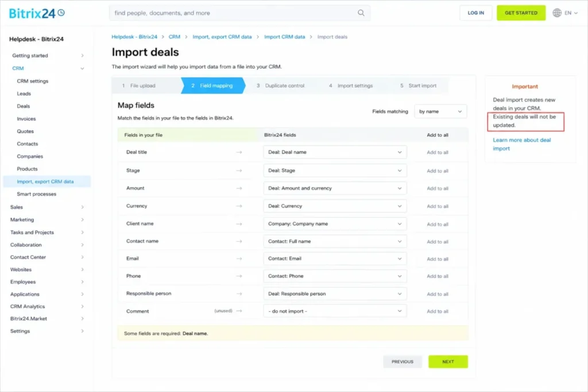
Task: Open the Deal: Responsible person dropdown
Action: [335, 294]
